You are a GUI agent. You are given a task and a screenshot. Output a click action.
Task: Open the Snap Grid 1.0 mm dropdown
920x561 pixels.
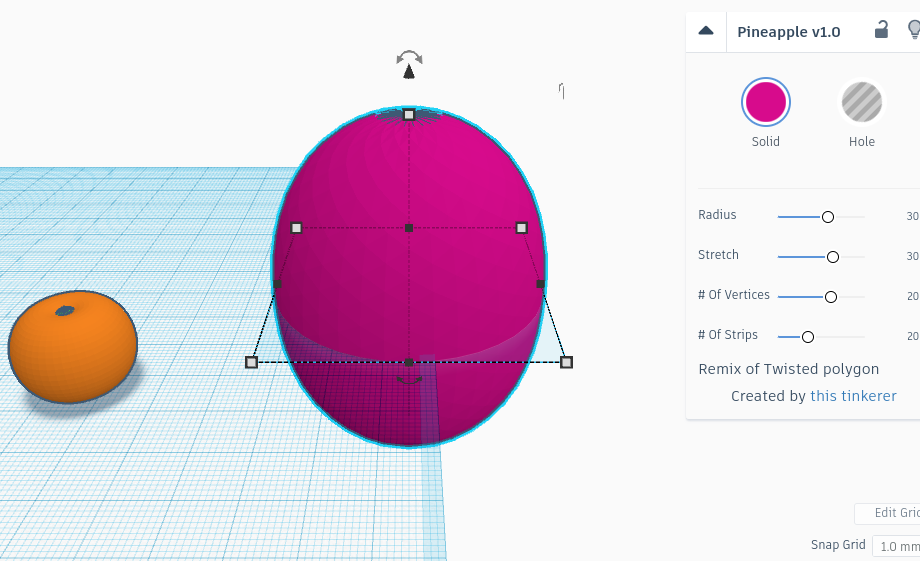click(x=897, y=546)
